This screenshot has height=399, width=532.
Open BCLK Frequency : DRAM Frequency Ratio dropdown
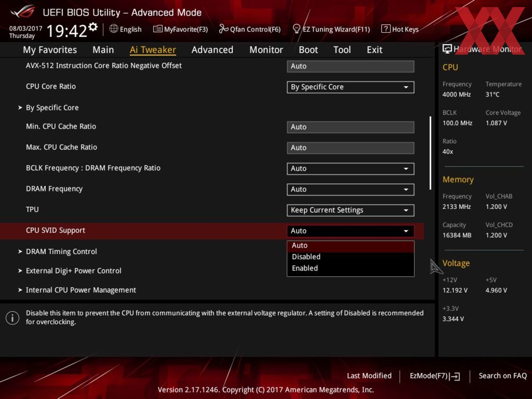click(x=350, y=169)
